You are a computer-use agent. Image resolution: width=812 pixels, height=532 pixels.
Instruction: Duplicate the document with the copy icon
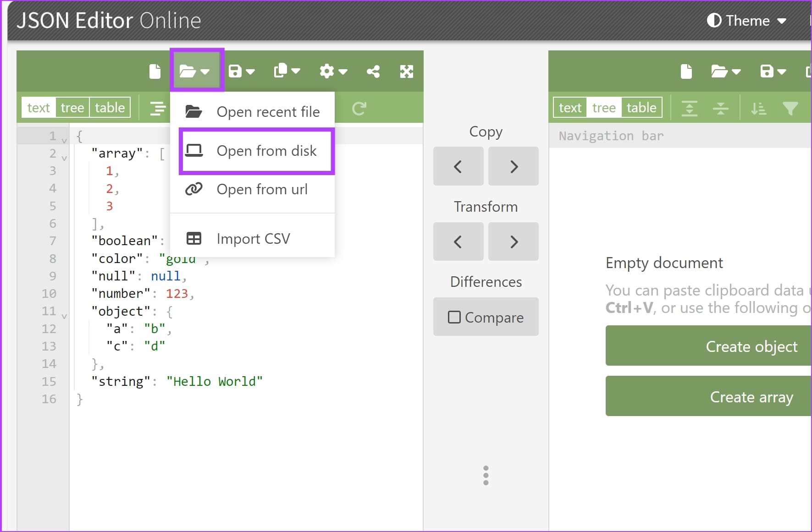pos(281,71)
